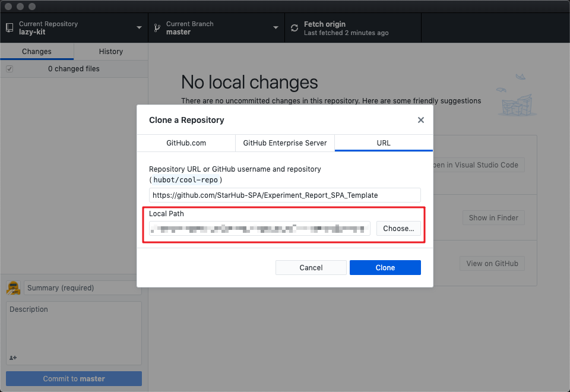Viewport: 570px width, 392px height.
Task: Open the Current Branch dropdown arrow
Action: pyautogui.click(x=275, y=28)
